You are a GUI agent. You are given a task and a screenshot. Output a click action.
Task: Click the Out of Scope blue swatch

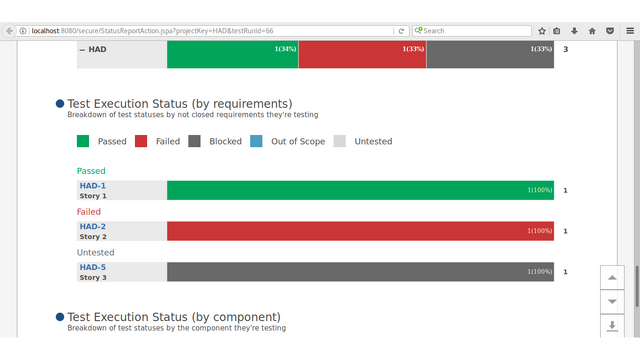pyautogui.click(x=256, y=141)
